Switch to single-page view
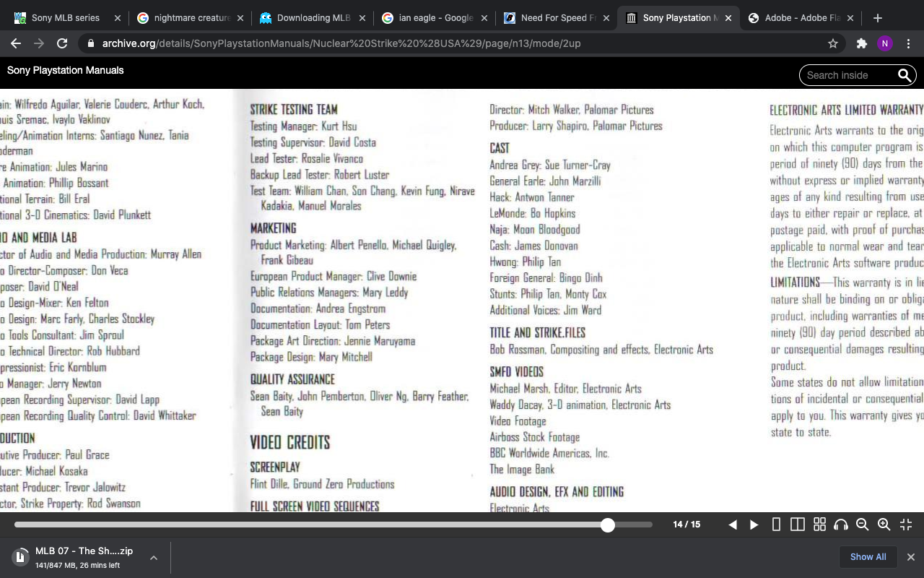 click(776, 525)
